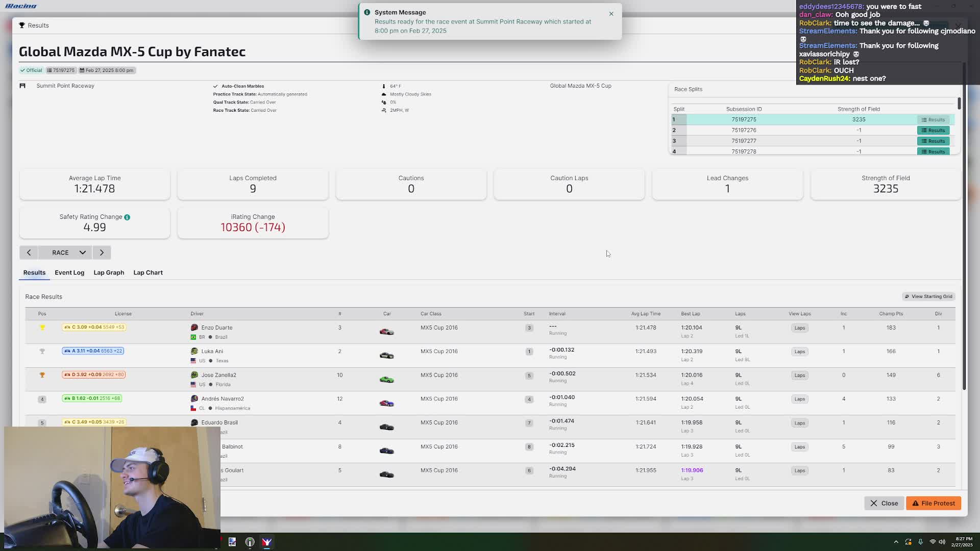
Task: Go to the previous session with the left arrow
Action: coord(29,253)
